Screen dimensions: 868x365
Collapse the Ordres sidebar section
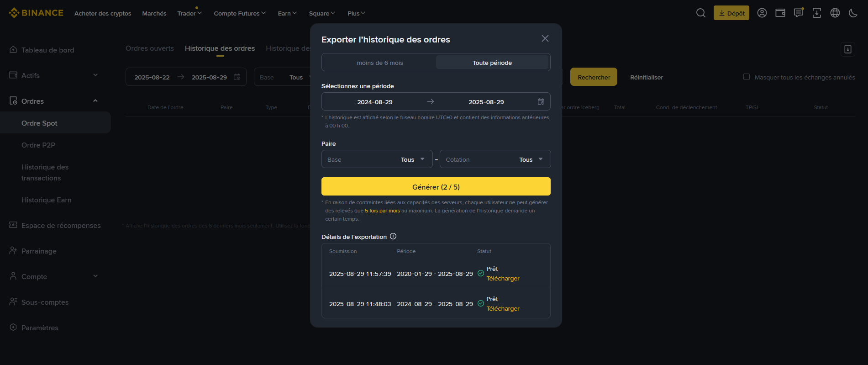coord(95,101)
